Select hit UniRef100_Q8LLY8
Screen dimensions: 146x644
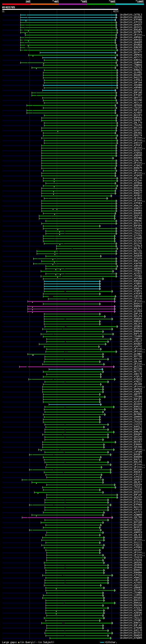(131, 178)
